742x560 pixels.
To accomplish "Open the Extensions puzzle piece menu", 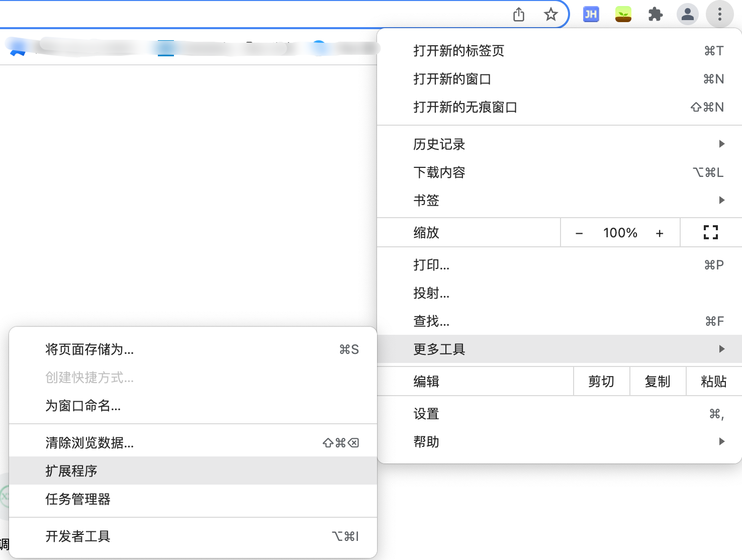I will [656, 14].
